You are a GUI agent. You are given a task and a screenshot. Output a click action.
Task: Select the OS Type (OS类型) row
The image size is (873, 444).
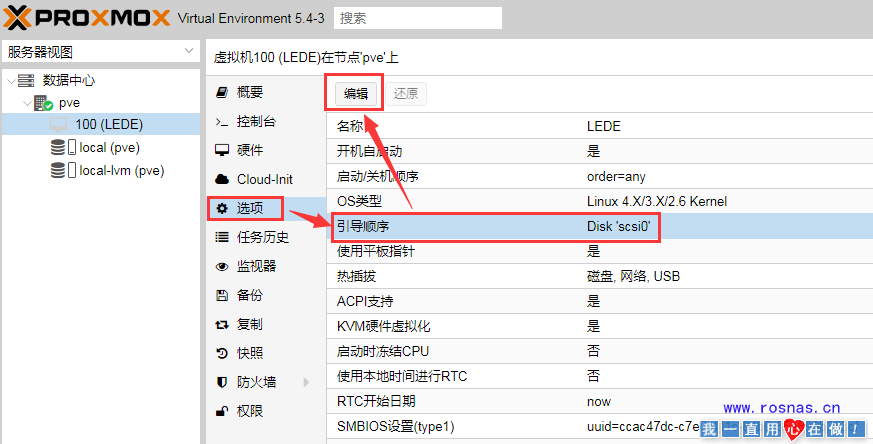pyautogui.click(x=600, y=201)
